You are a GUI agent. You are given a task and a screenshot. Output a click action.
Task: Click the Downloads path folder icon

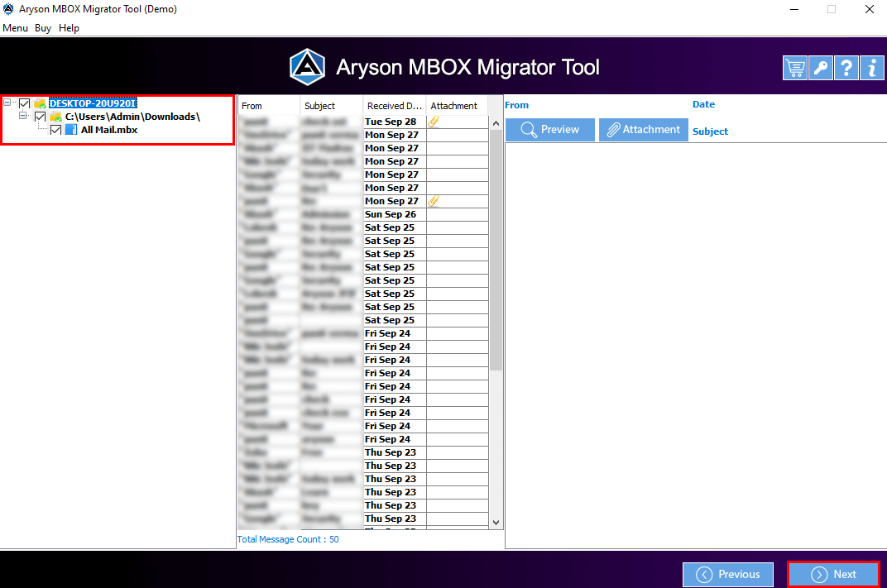click(x=56, y=117)
